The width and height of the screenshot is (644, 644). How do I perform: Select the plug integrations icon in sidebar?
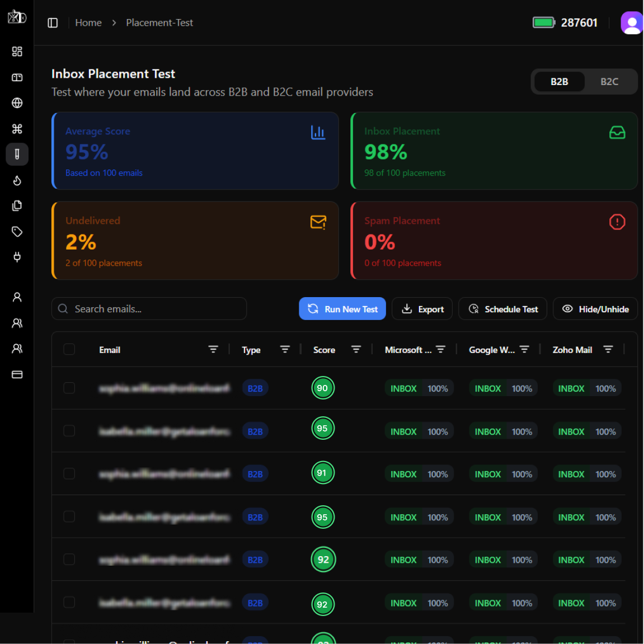[17, 257]
